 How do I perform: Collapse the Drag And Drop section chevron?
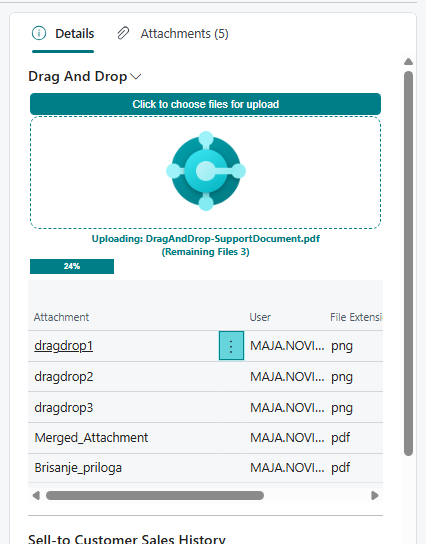click(136, 77)
